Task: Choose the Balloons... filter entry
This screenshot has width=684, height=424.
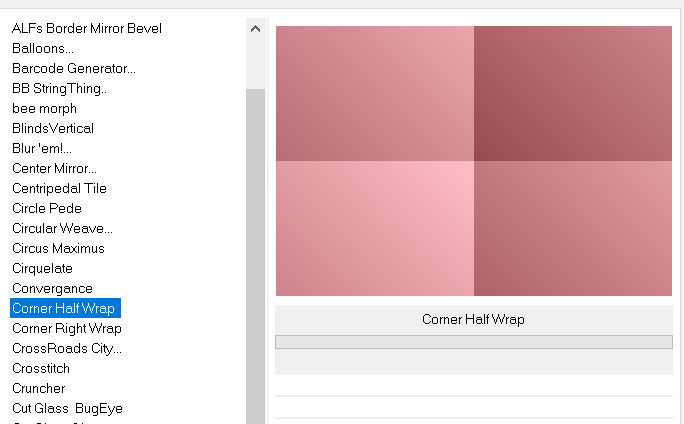Action: click(42, 48)
